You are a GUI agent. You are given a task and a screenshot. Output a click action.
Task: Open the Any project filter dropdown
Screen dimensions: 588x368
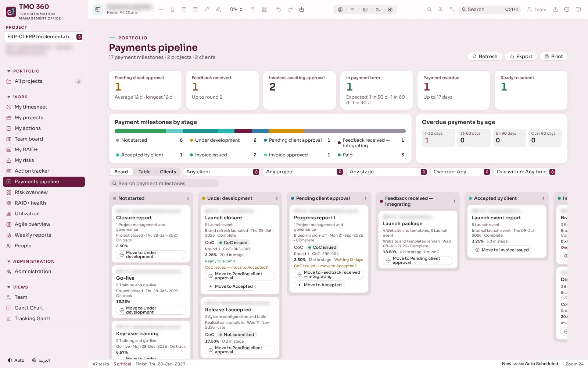click(x=304, y=172)
